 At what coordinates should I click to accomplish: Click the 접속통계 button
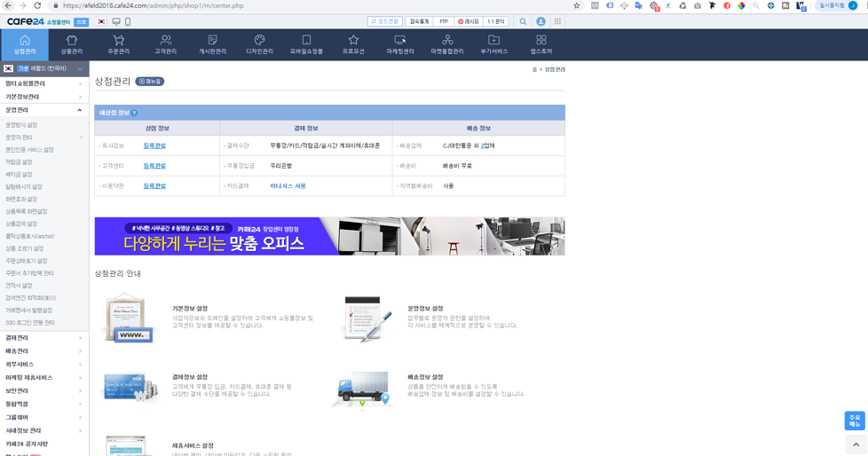(x=419, y=21)
